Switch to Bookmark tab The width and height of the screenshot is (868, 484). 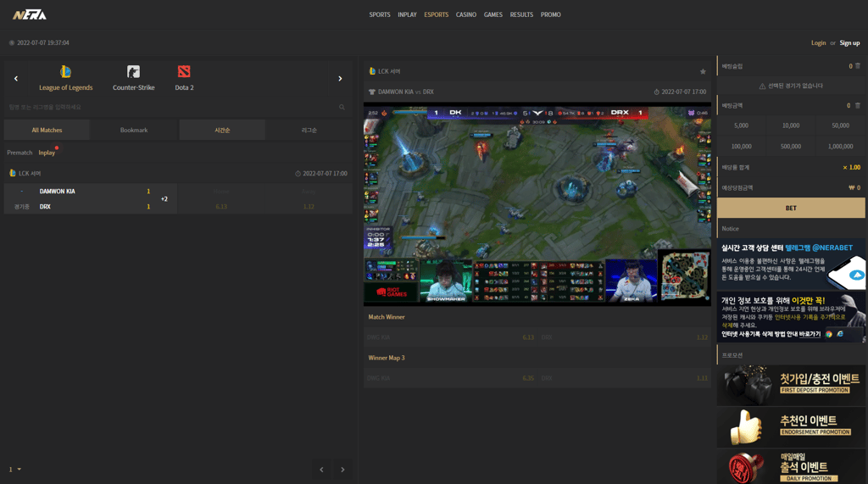tap(134, 131)
